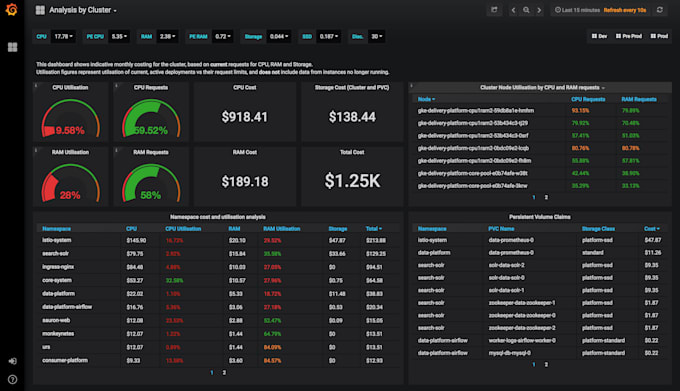The image size is (680, 391).
Task: Open the Pre Prod dashboard link
Action: tap(629, 36)
